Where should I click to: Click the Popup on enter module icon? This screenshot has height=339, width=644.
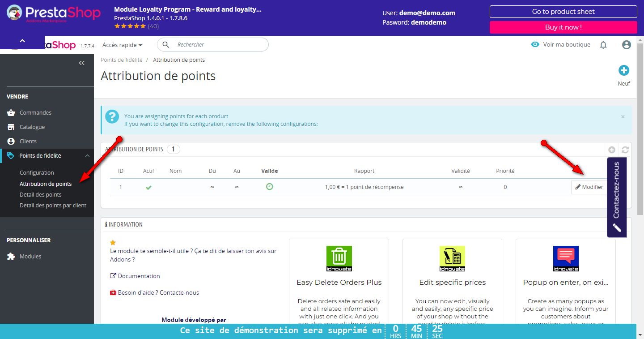click(x=566, y=258)
